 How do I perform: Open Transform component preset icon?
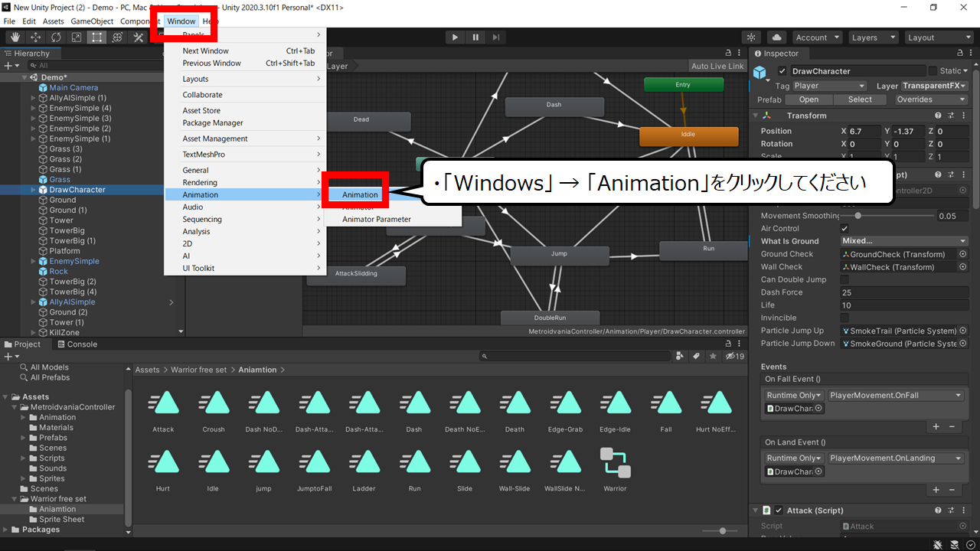point(950,116)
